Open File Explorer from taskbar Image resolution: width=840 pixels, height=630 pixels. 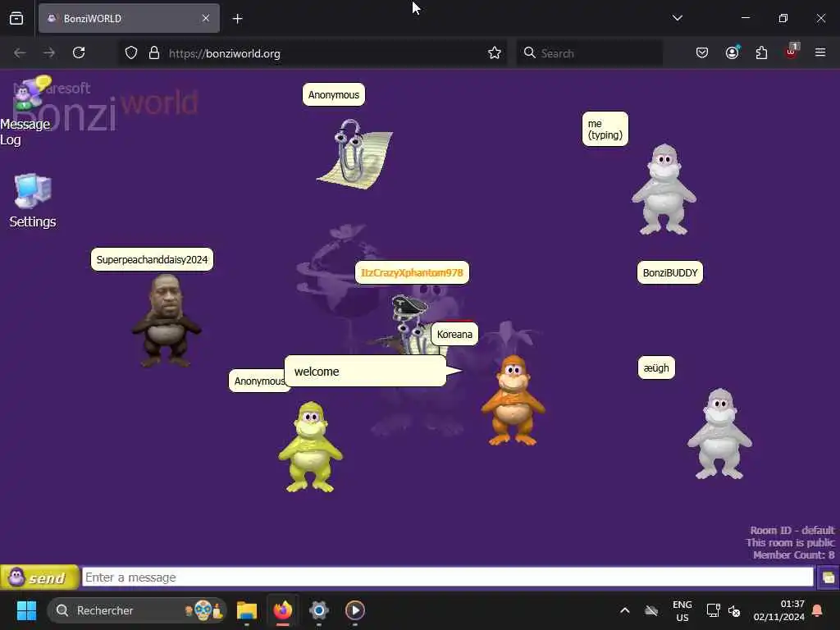tap(247, 610)
